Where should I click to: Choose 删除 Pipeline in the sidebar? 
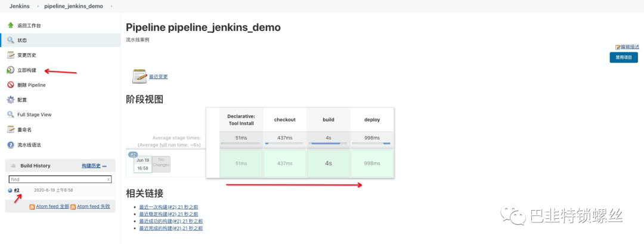tap(32, 85)
